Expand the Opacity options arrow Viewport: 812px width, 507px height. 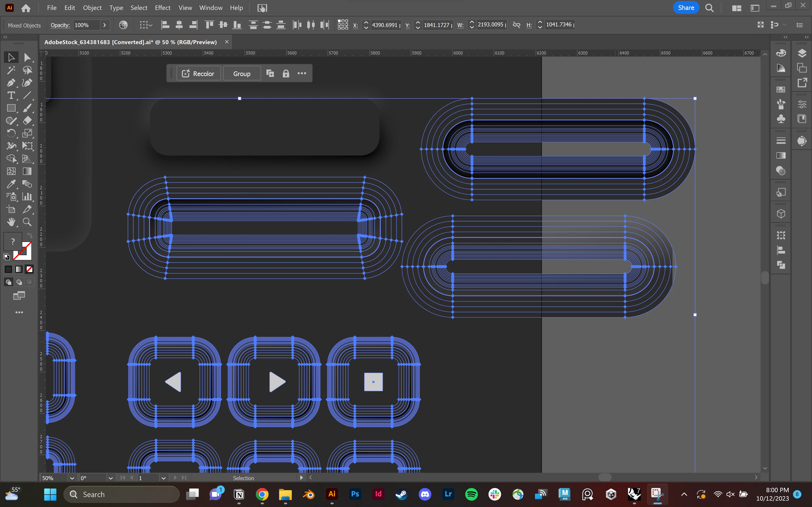point(105,25)
